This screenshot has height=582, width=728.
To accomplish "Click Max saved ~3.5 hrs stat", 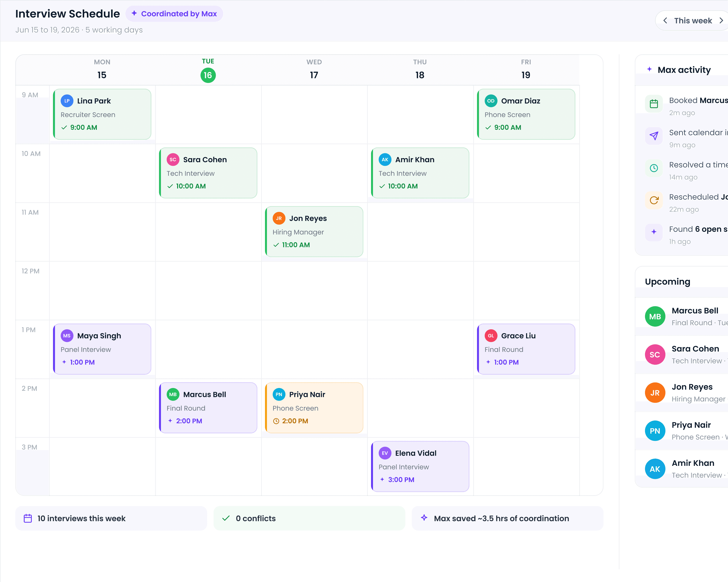I will 507,518.
